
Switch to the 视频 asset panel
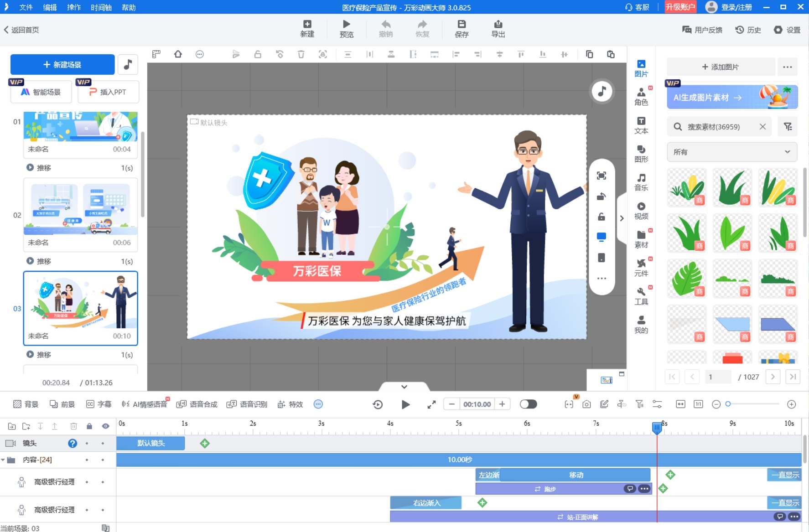[x=642, y=211]
